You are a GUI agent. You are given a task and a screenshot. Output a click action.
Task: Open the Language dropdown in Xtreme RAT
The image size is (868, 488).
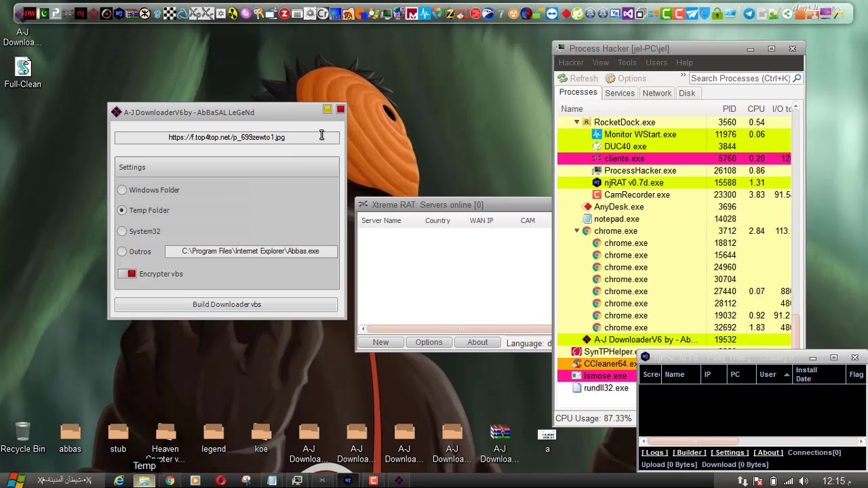[x=529, y=343]
